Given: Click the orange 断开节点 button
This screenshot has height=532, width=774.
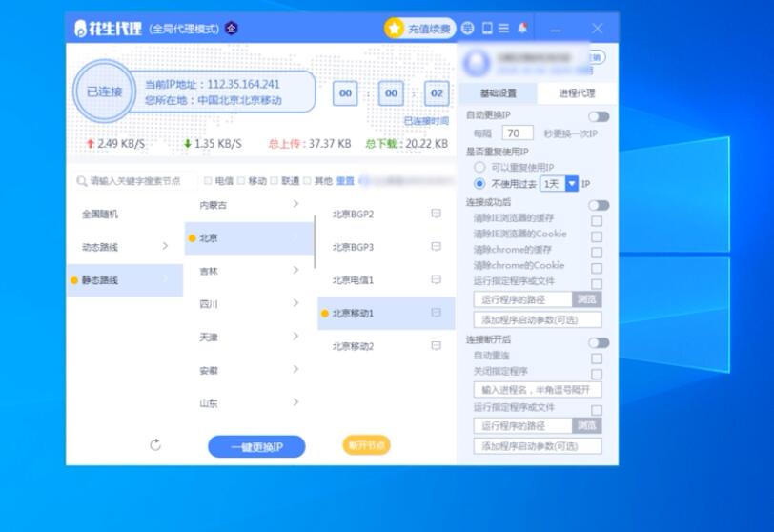Looking at the screenshot, I should [x=366, y=445].
